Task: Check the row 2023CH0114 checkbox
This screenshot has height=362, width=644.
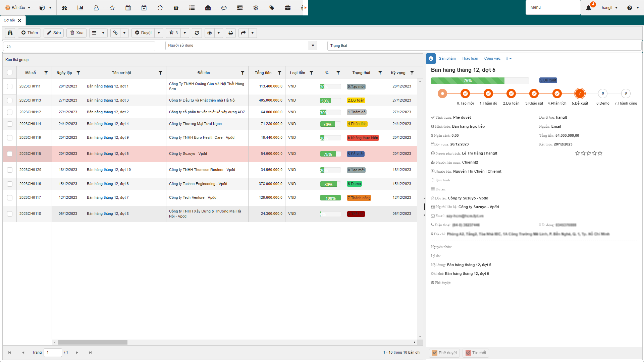Action: click(x=10, y=124)
